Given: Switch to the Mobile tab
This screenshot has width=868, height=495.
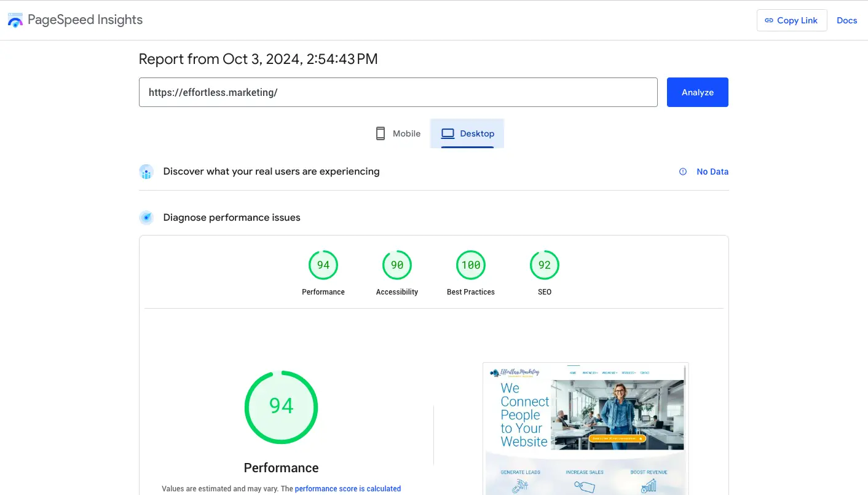Looking at the screenshot, I should (398, 133).
